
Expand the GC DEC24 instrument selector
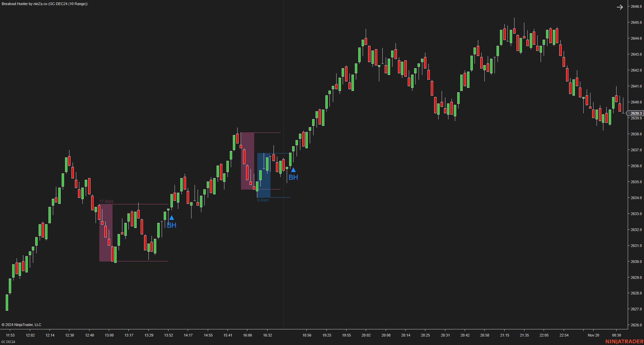coord(64,4)
